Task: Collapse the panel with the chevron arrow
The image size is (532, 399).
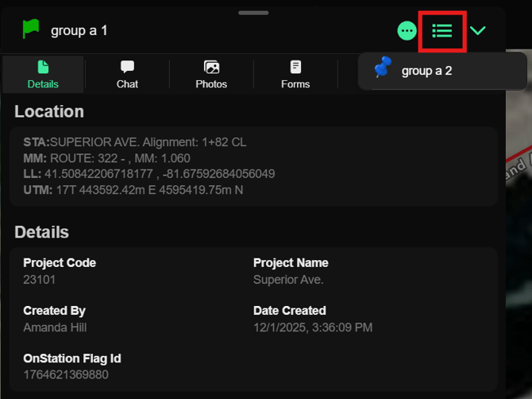Action: [x=478, y=31]
